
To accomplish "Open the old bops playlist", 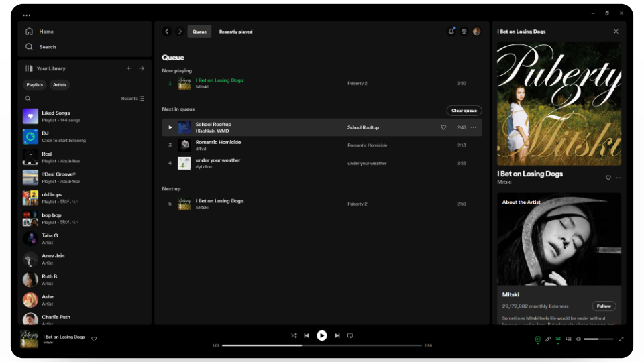I will click(85, 198).
